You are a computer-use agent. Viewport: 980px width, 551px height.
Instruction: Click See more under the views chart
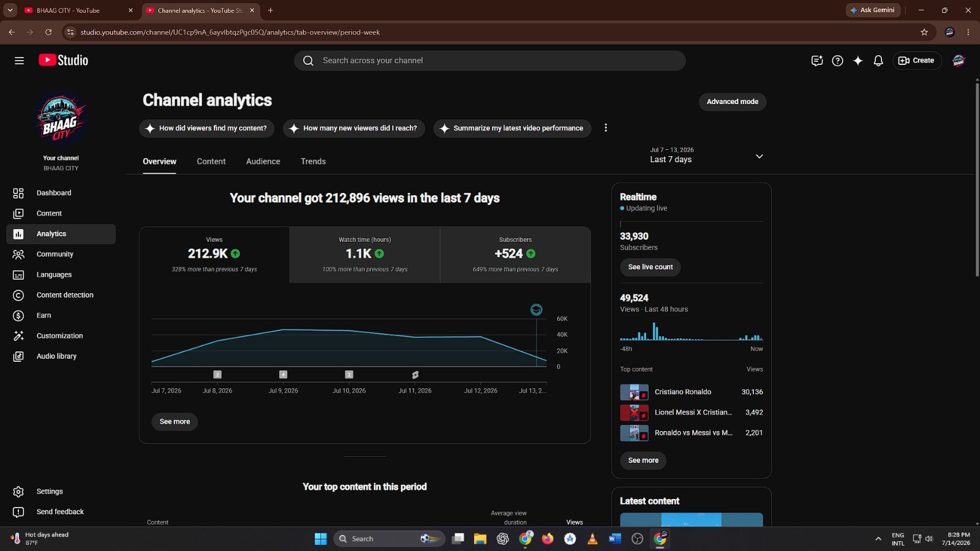coord(175,422)
